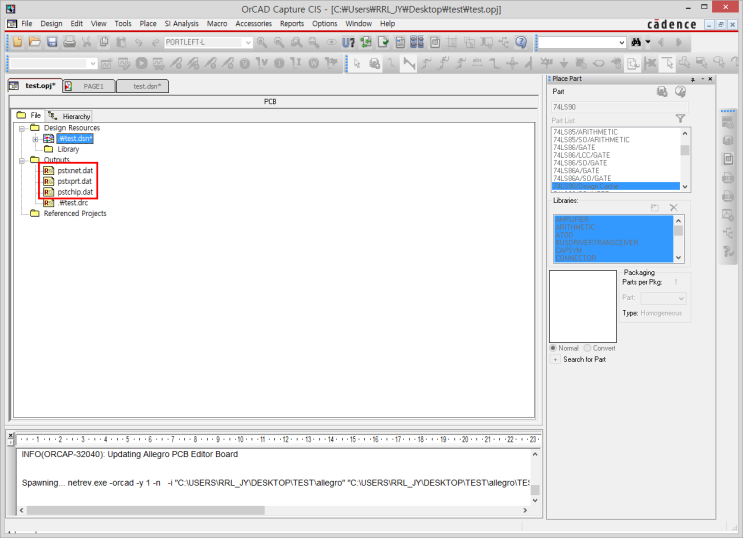Click the Add Library icon above Libraries list
The width and height of the screenshot is (743, 538).
click(x=655, y=208)
